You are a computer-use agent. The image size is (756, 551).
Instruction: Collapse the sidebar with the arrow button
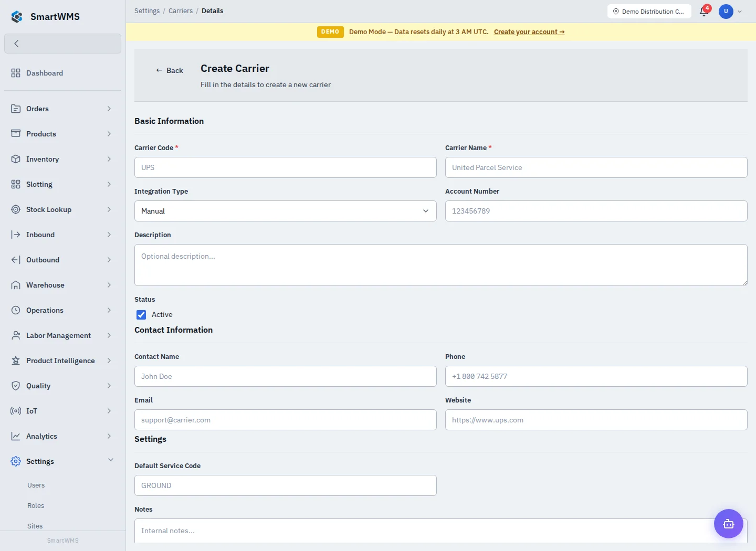coord(62,44)
